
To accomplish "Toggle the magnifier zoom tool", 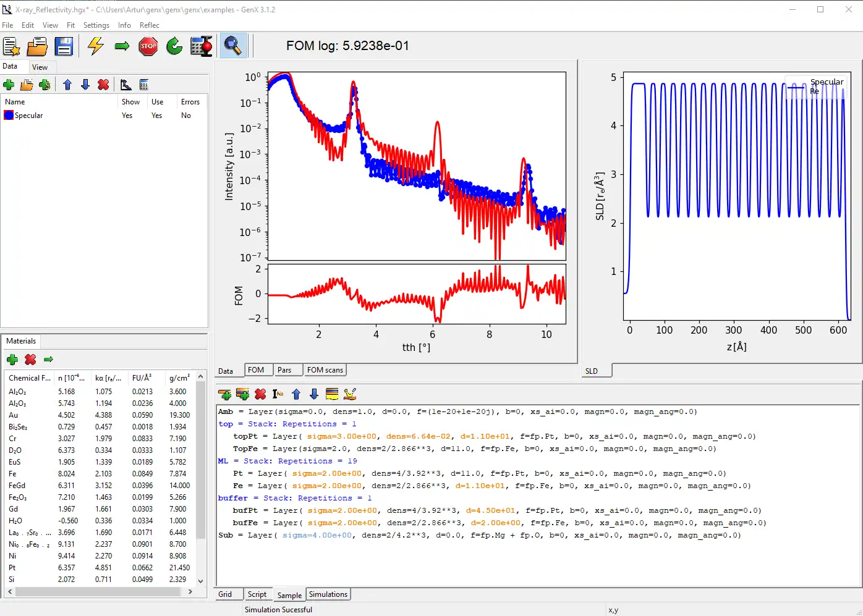I will (x=232, y=46).
